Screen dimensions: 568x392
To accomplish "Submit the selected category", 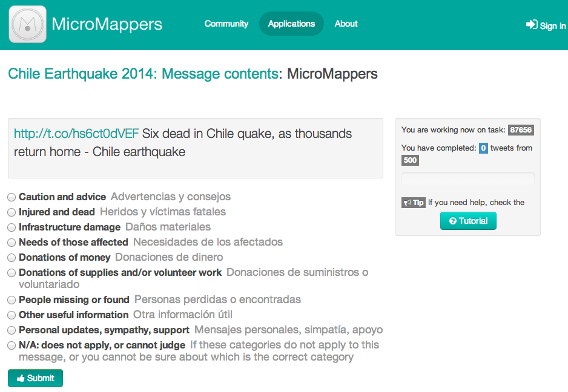I will click(35, 378).
